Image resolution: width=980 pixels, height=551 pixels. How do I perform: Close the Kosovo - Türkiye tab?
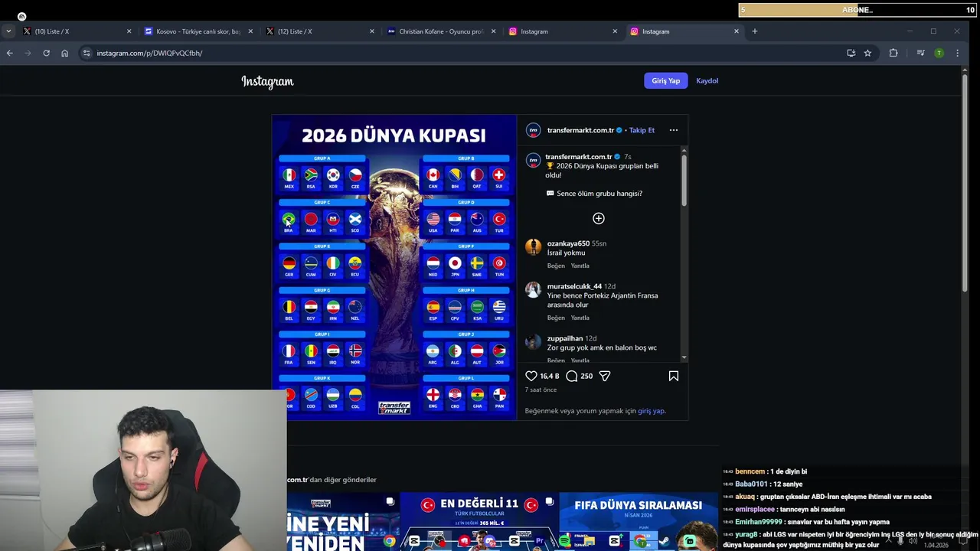250,31
